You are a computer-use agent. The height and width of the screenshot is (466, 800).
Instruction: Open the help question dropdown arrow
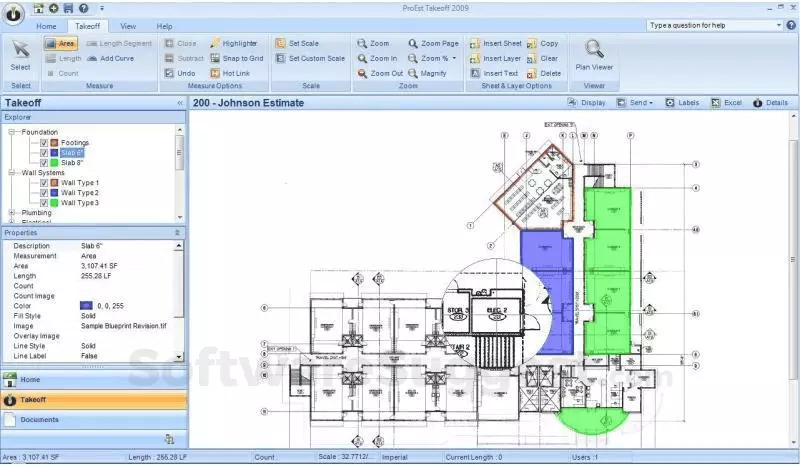779,25
